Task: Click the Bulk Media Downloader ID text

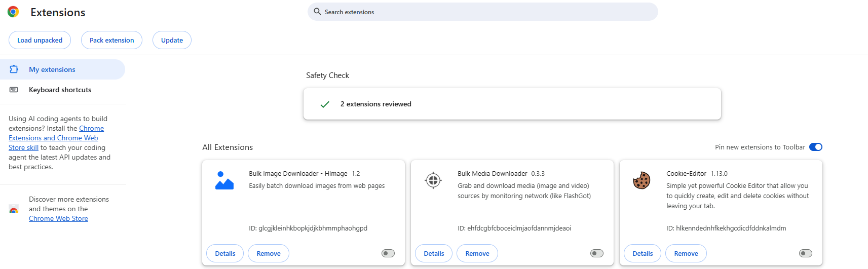Action: pos(514,228)
